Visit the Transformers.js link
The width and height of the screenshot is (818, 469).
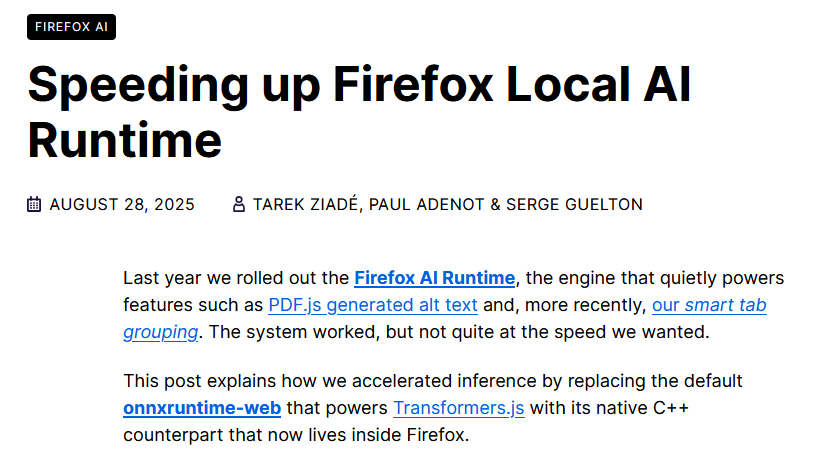(459, 407)
